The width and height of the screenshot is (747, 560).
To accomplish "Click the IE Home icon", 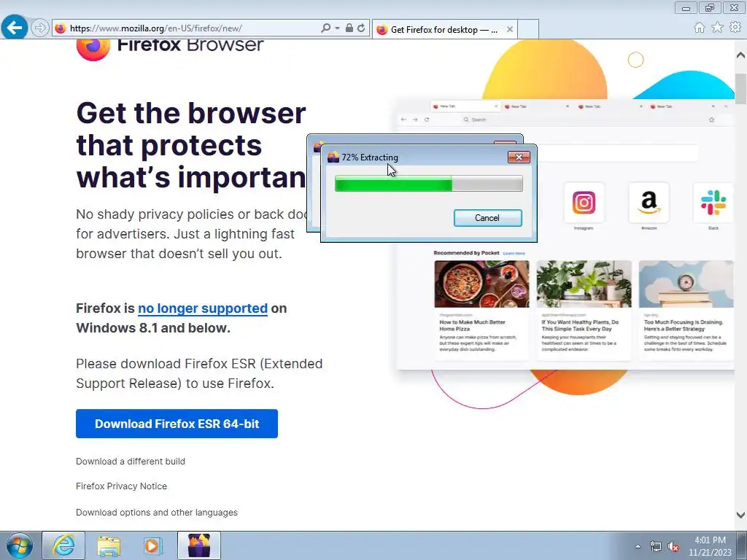I will pyautogui.click(x=700, y=28).
